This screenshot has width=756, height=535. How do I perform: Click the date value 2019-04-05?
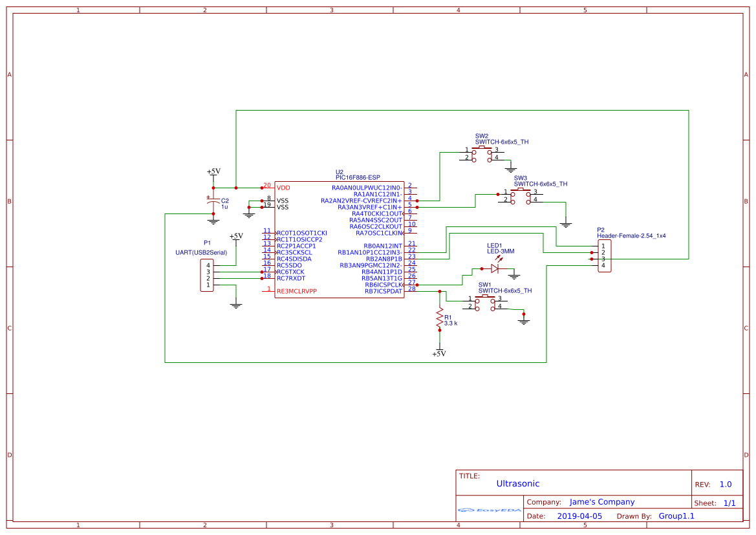(x=579, y=516)
